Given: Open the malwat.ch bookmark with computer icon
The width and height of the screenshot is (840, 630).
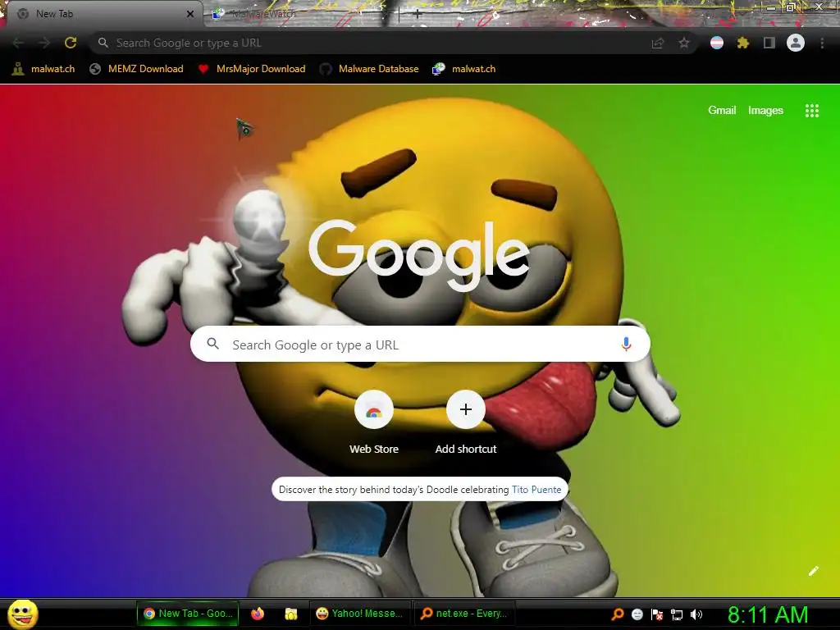Looking at the screenshot, I should 464,69.
